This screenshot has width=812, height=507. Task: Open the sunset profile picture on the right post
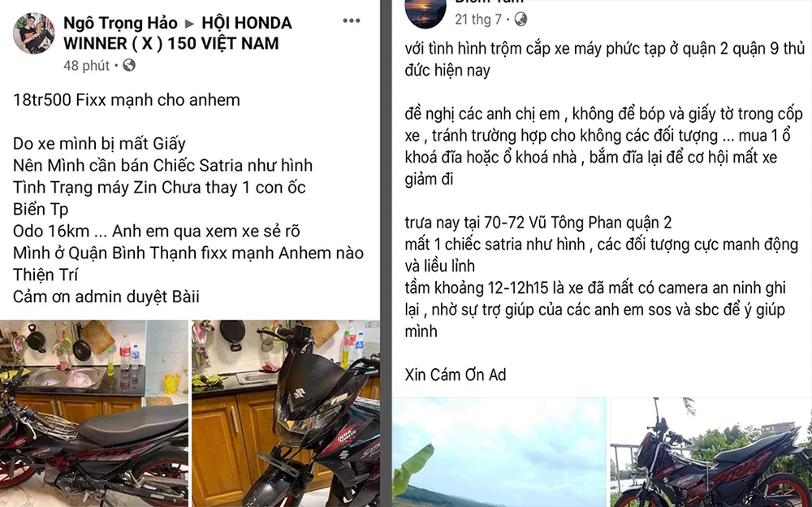tap(425, 13)
